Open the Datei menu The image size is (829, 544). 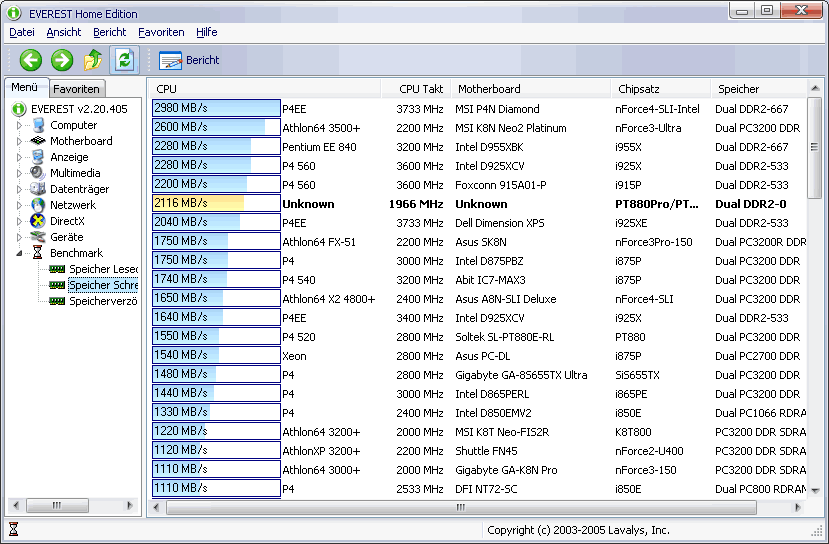22,32
